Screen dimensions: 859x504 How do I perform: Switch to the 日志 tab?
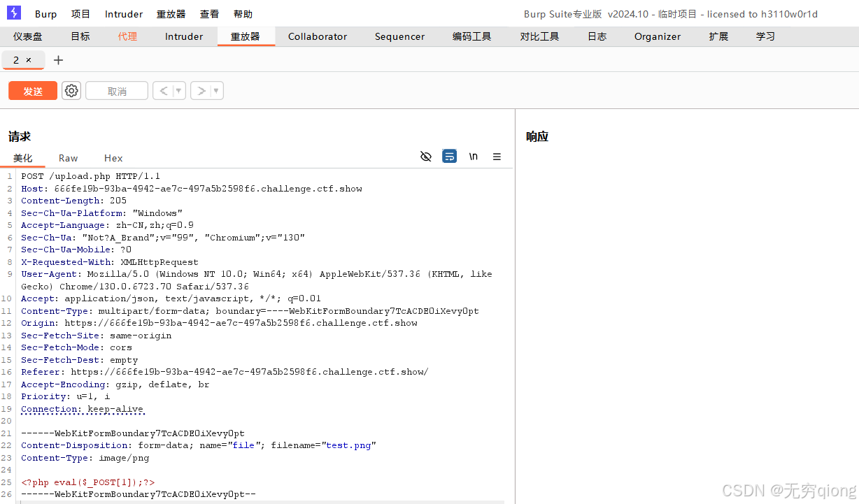(597, 36)
